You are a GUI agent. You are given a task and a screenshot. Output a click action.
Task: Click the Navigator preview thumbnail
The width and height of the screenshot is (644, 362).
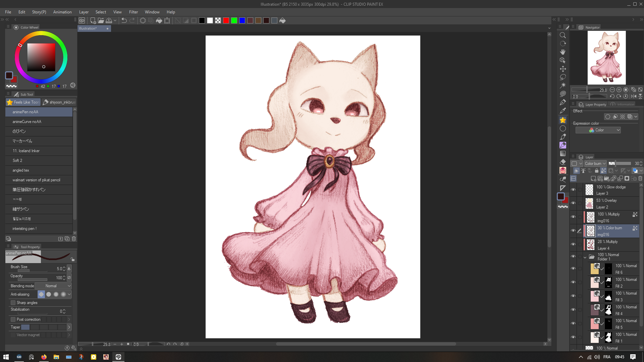(x=606, y=58)
